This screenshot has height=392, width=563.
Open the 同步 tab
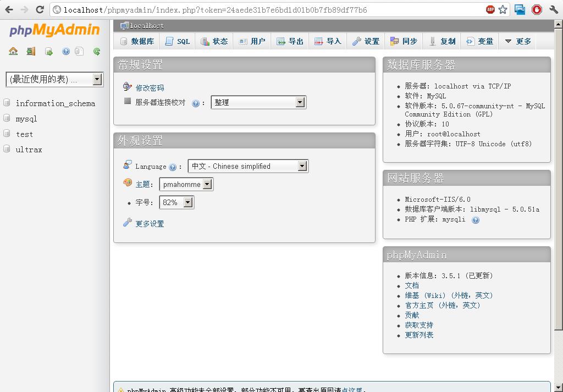coord(404,41)
